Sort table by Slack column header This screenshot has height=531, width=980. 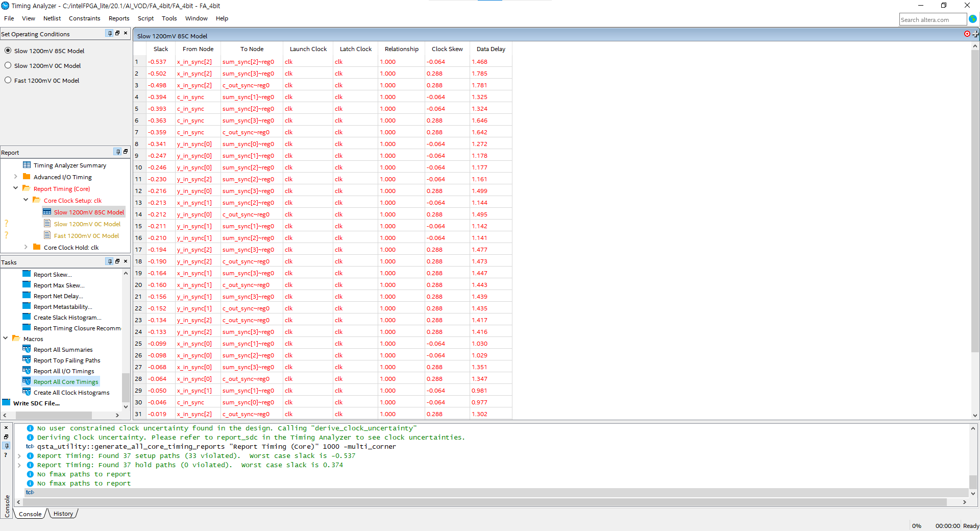pyautogui.click(x=160, y=49)
